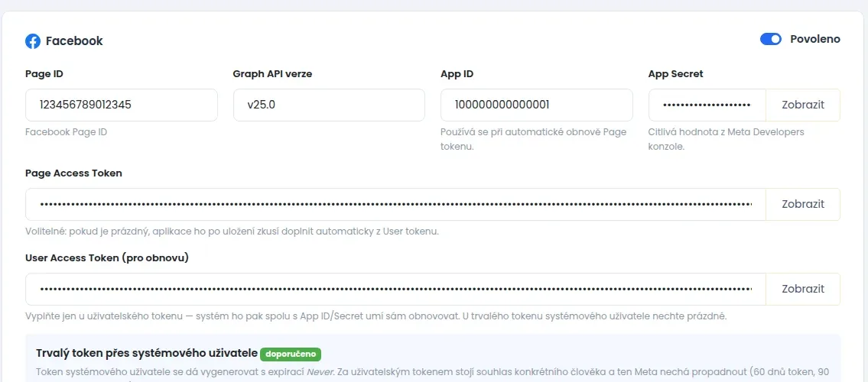Image resolution: width=868 pixels, height=382 pixels.
Task: Click the App ID label
Action: [457, 74]
